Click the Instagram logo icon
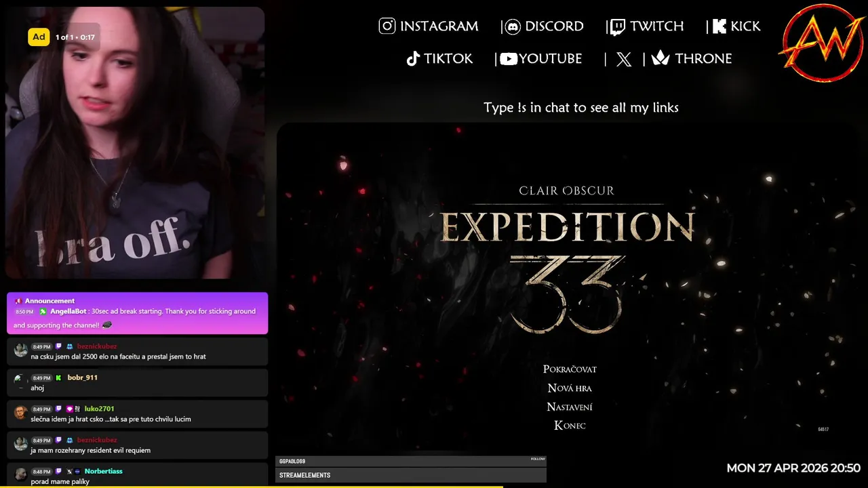This screenshot has height=488, width=868. [x=387, y=26]
